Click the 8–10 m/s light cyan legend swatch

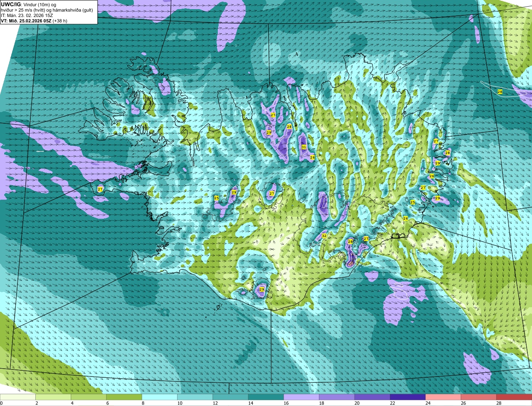point(160,397)
